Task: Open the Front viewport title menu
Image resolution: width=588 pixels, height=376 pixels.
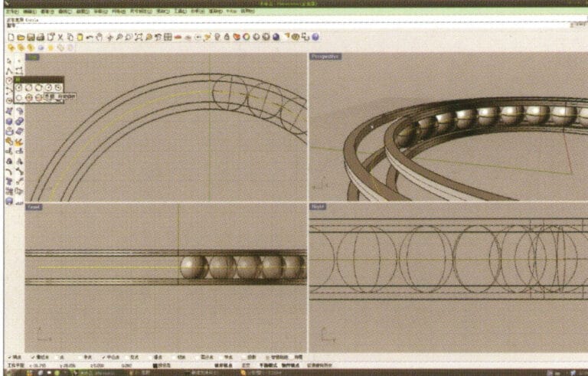Action: [34, 207]
